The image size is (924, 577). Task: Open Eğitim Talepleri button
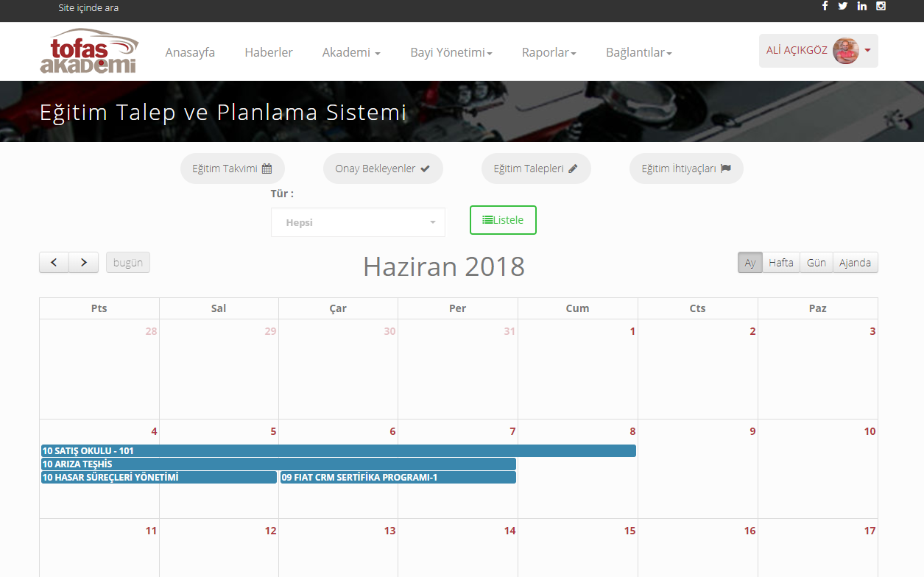pyautogui.click(x=536, y=169)
